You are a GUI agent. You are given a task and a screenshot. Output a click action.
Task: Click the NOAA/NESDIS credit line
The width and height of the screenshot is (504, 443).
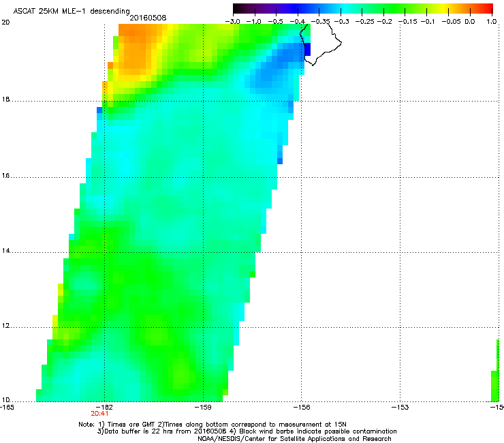tap(294, 439)
